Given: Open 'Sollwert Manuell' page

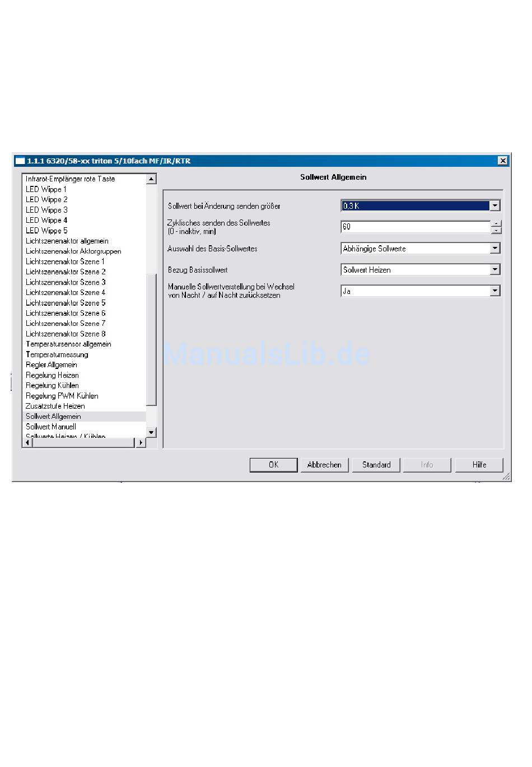Looking at the screenshot, I should coord(51,427).
